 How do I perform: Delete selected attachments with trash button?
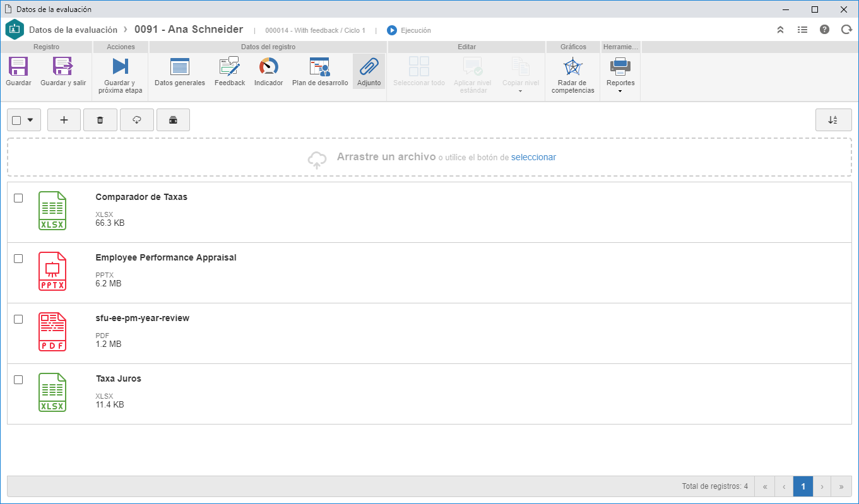pyautogui.click(x=100, y=120)
